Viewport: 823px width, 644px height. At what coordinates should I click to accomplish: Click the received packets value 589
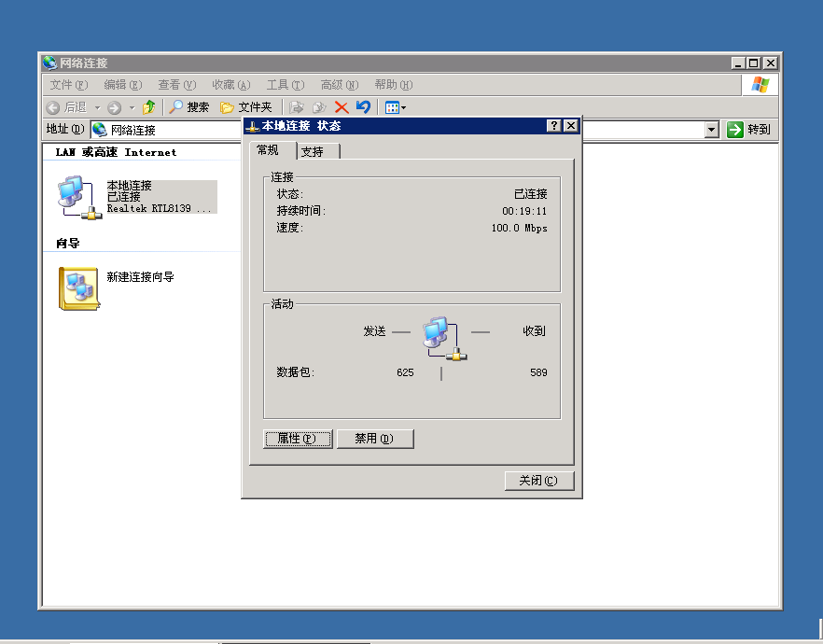[x=538, y=372]
